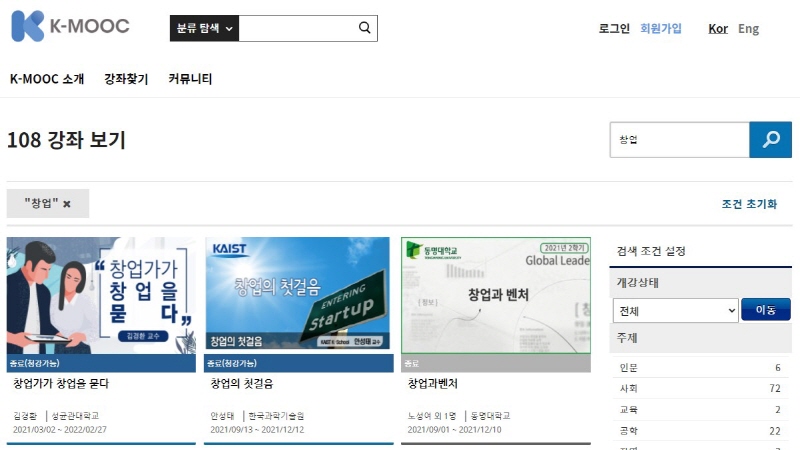Image resolution: width=800 pixels, height=450 pixels.
Task: Open the K-MOOC 소개 menu
Action: pyautogui.click(x=47, y=79)
